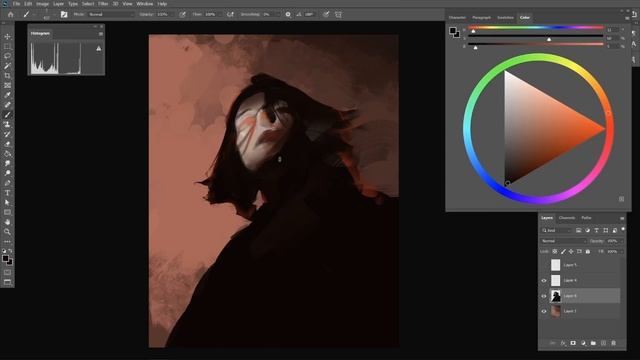Open layer blend mode Normal dropdown

(x=563, y=241)
